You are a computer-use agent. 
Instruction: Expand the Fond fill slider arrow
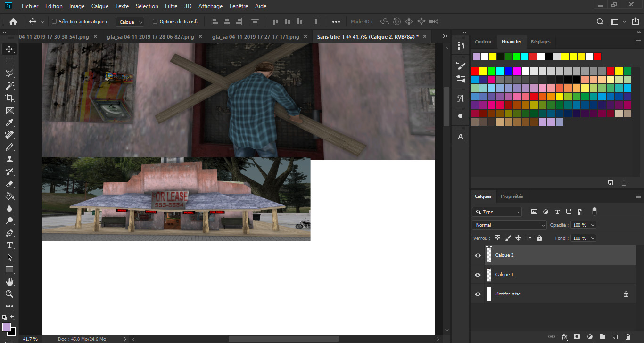pos(593,238)
